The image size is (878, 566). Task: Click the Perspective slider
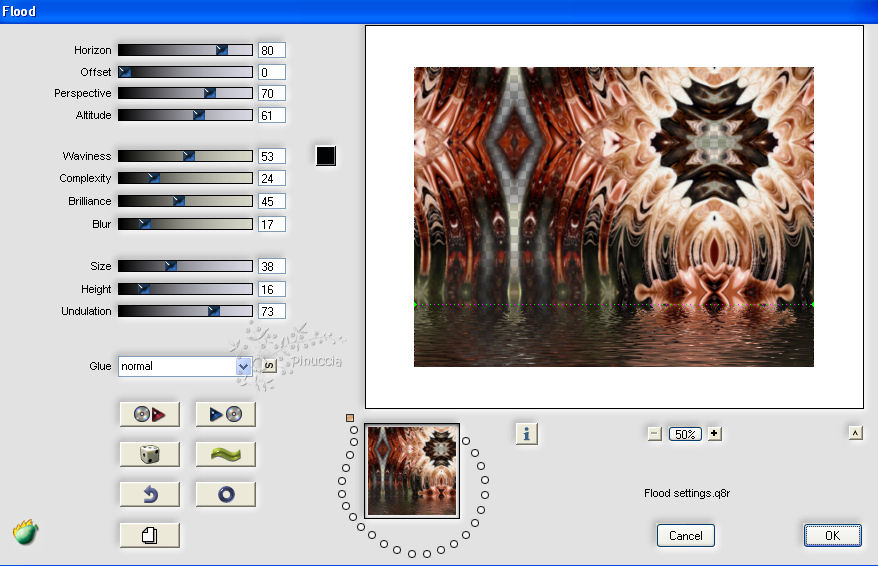(185, 93)
